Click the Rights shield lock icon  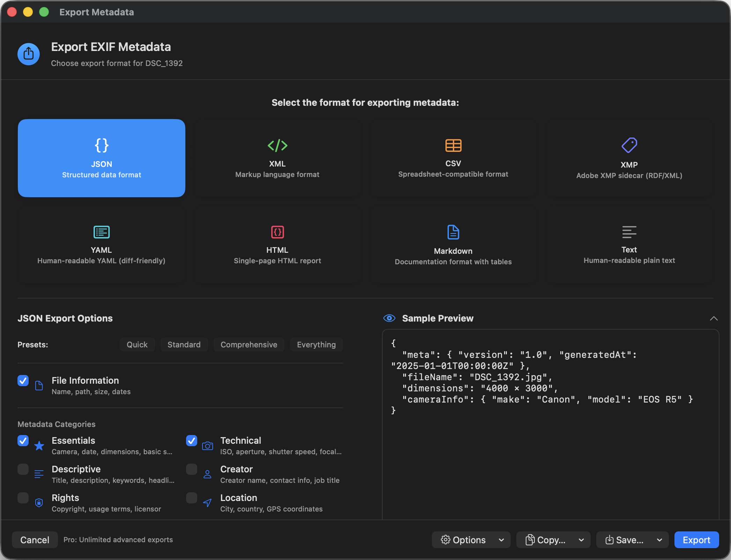tap(39, 503)
